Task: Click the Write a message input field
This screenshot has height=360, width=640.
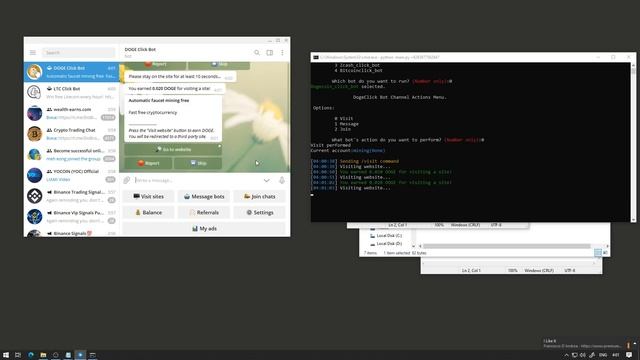Action: [x=196, y=180]
